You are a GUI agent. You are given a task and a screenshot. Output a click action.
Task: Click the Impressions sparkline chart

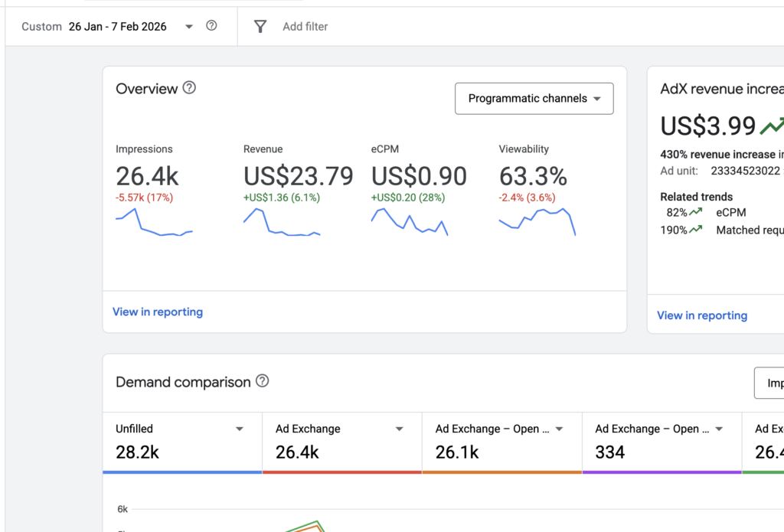pyautogui.click(x=154, y=223)
